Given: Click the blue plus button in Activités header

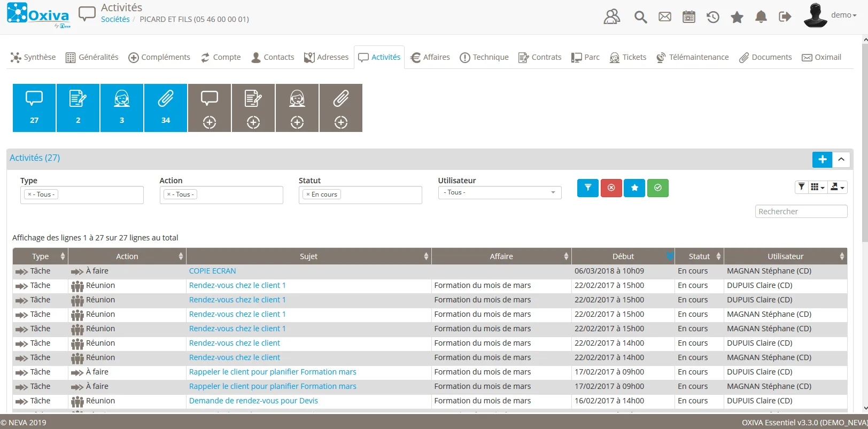Looking at the screenshot, I should (822, 159).
